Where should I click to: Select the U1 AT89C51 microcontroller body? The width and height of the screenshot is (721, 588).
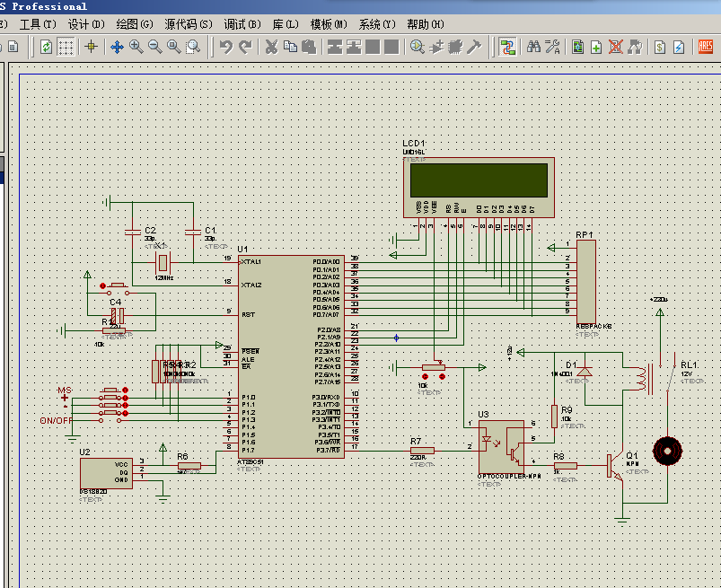pos(291,356)
